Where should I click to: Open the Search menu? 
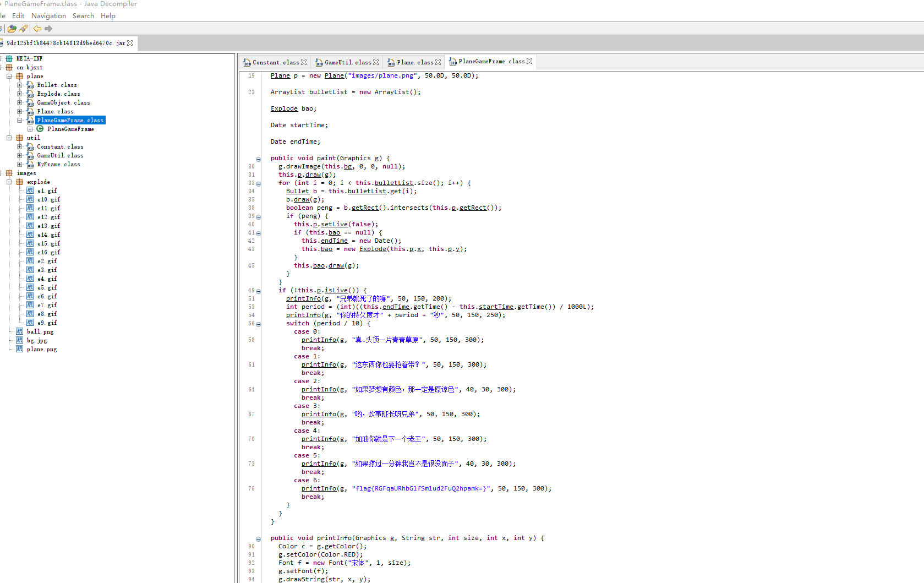(83, 16)
